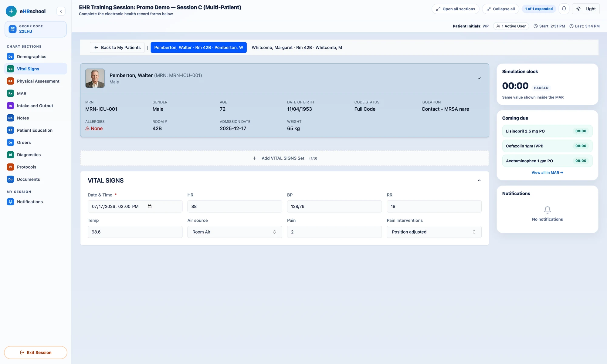Click the eHRschool plus logo icon
This screenshot has height=364, width=607.
coord(11,11)
